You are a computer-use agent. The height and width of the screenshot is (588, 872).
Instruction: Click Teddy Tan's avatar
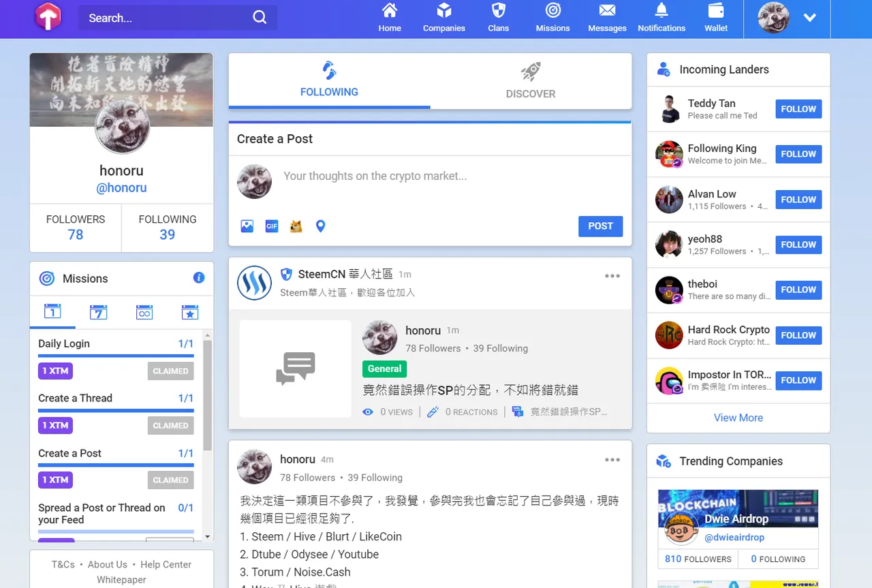pos(669,109)
